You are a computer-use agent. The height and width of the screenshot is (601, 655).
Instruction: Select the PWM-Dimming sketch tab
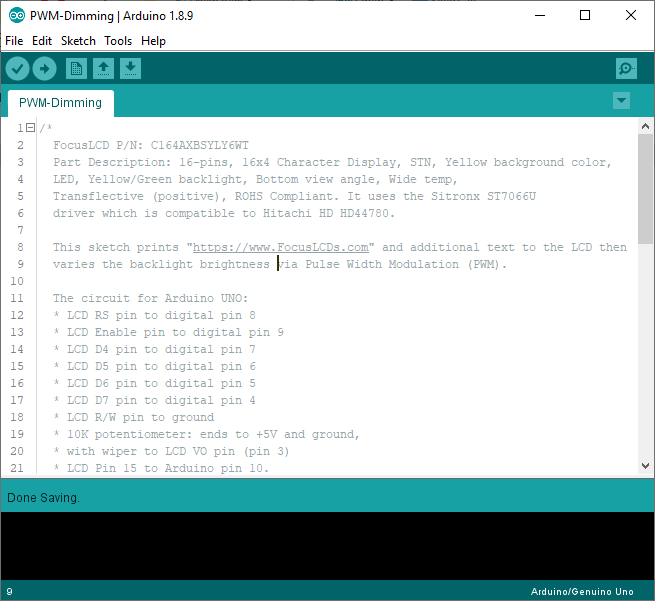click(x=61, y=103)
